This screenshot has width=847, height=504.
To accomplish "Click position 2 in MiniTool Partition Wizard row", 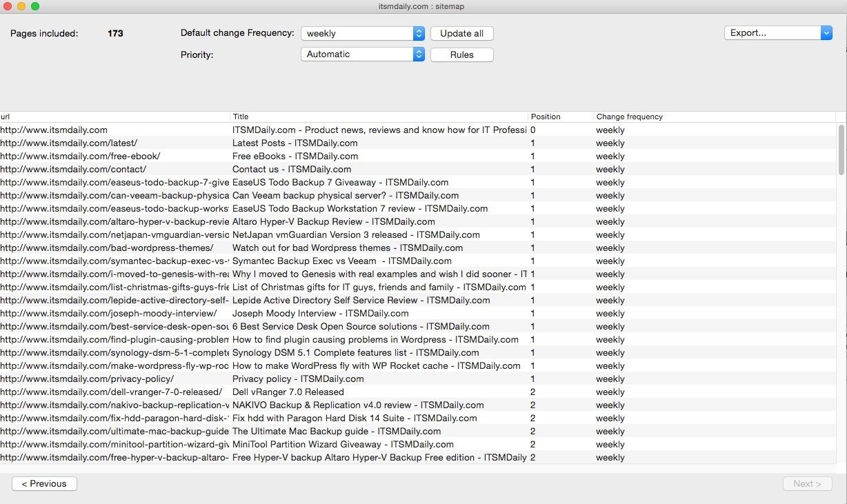I will (533, 444).
